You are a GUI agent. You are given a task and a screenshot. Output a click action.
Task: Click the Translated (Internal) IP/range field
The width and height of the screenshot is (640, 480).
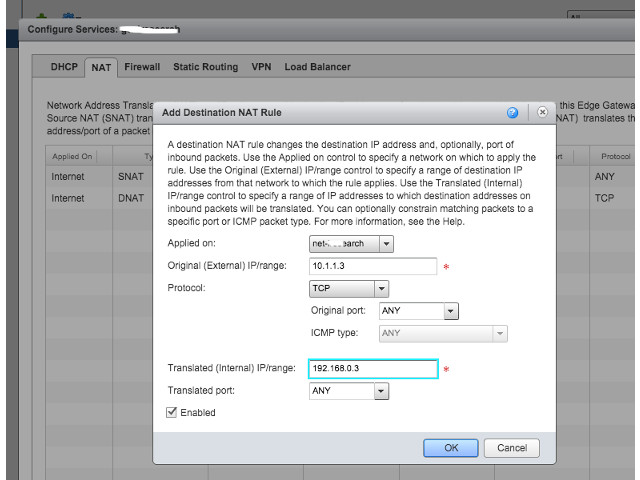[x=373, y=369]
